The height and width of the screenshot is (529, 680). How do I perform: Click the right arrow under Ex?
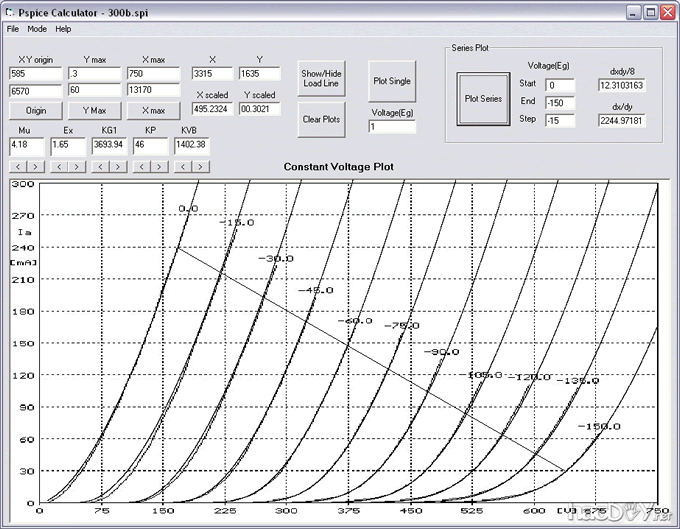coord(77,166)
